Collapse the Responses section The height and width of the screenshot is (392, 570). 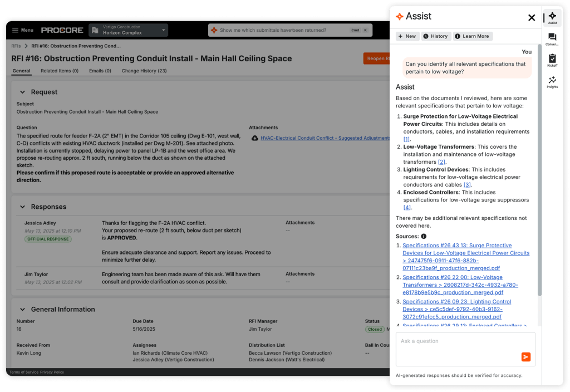[22, 207]
